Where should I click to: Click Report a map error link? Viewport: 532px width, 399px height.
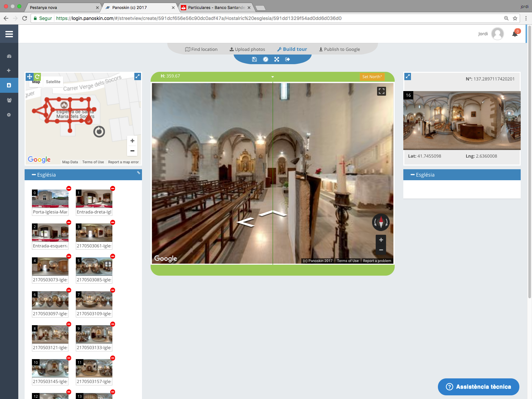coord(123,162)
